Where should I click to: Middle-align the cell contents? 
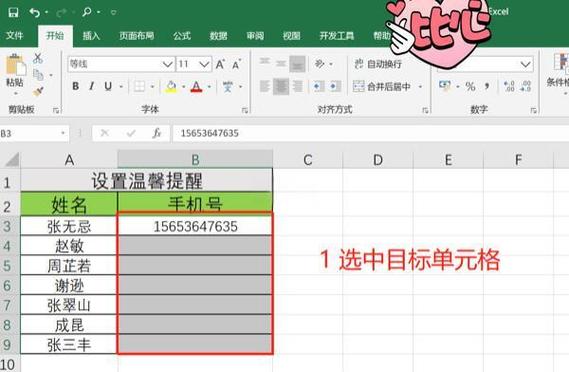coord(281,64)
